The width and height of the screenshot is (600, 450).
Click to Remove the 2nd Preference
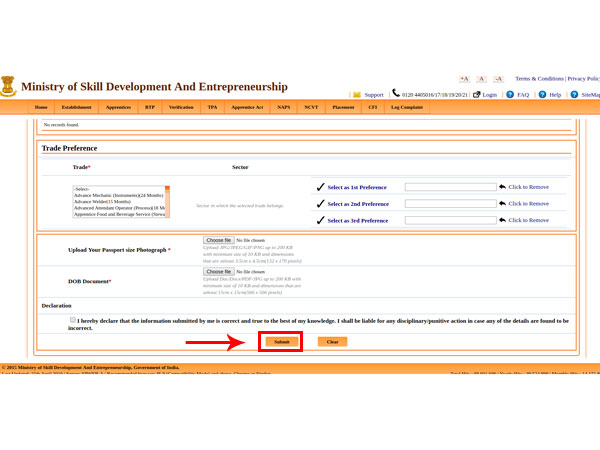pyautogui.click(x=528, y=203)
